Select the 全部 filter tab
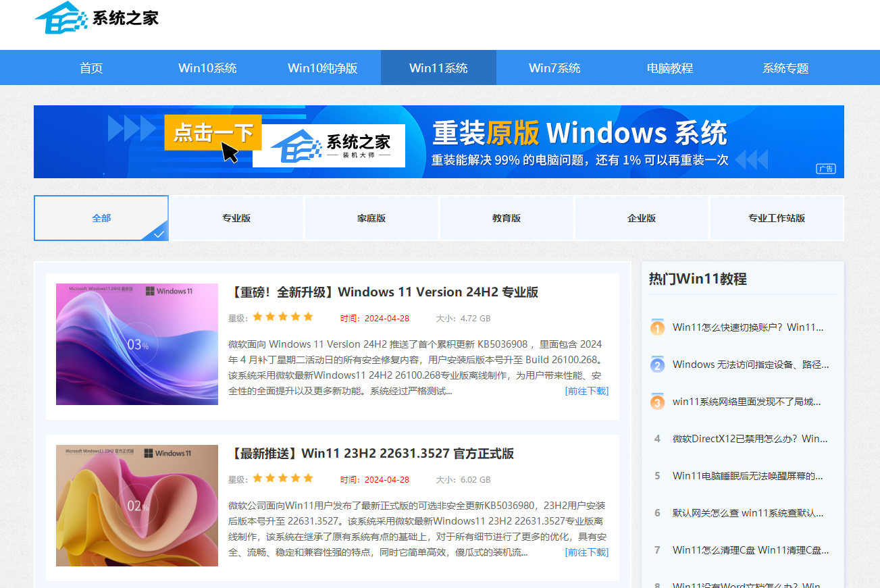Viewport: 880px width, 588px height. pyautogui.click(x=101, y=218)
